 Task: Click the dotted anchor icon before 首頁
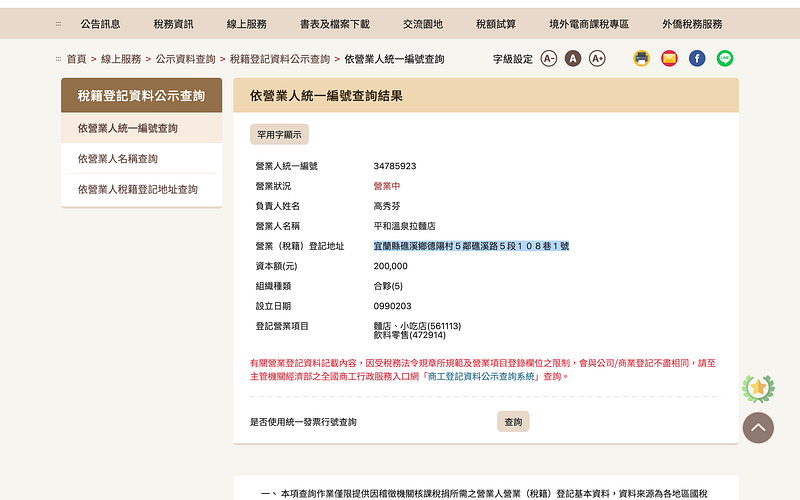point(58,59)
